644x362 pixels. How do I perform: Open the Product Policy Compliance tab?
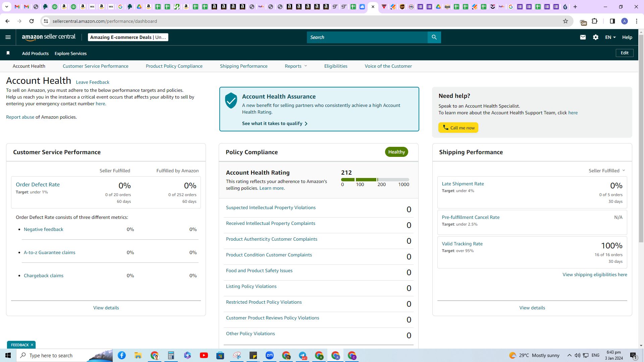(x=174, y=66)
